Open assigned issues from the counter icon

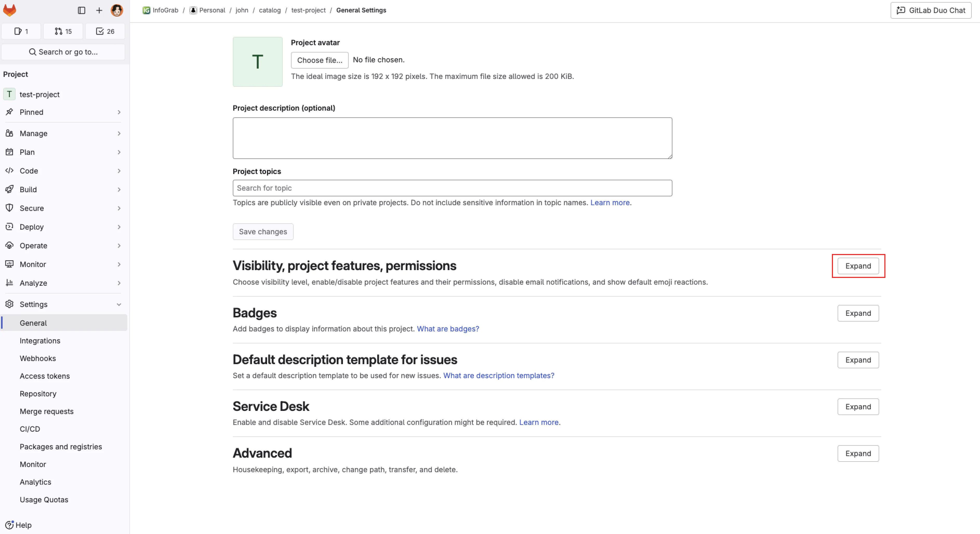coord(21,31)
